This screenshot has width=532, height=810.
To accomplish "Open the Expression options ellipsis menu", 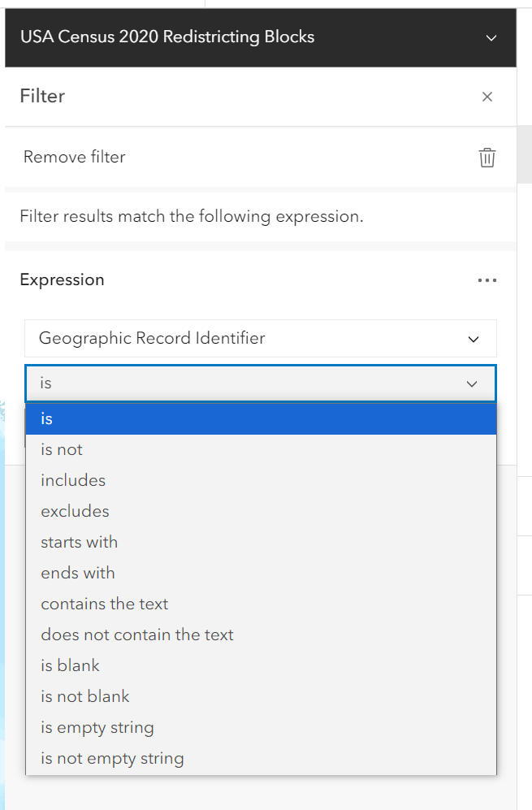I will pyautogui.click(x=487, y=280).
